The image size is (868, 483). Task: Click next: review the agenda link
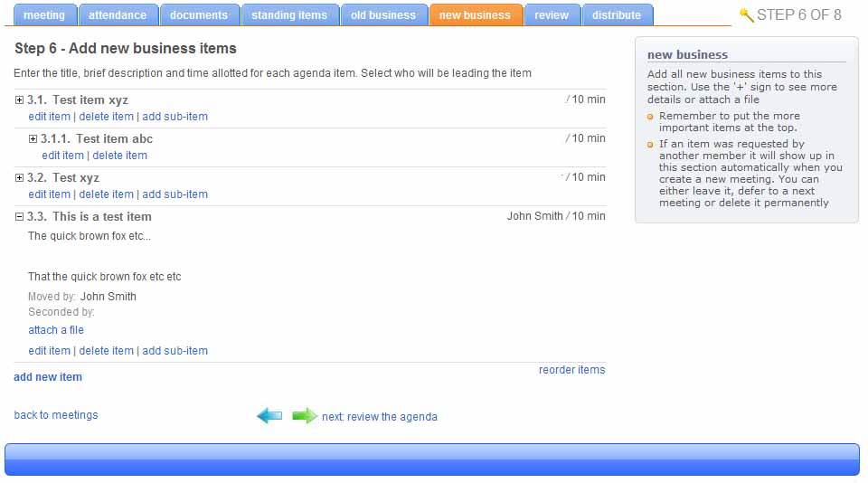point(380,417)
